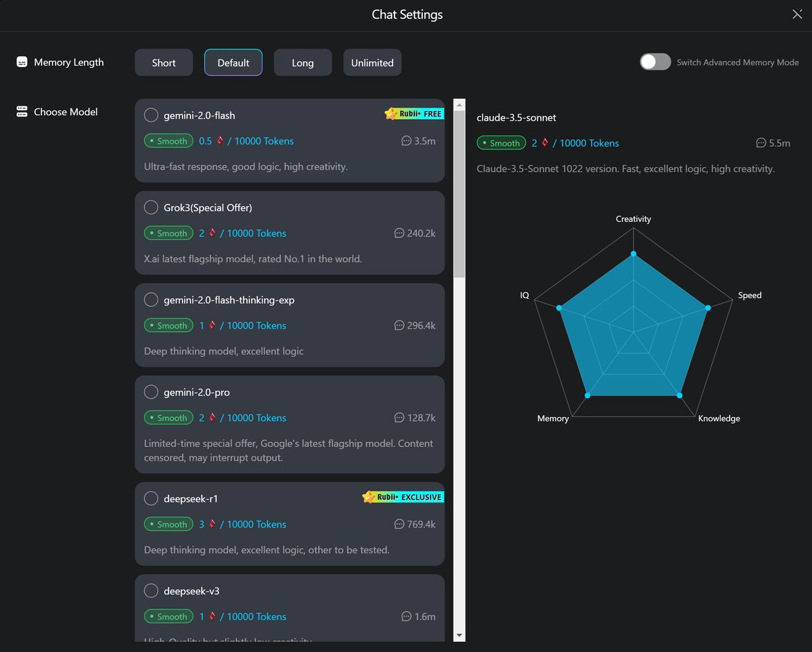Set memory length to Long
Viewport: 812px width, 652px height.
point(302,63)
